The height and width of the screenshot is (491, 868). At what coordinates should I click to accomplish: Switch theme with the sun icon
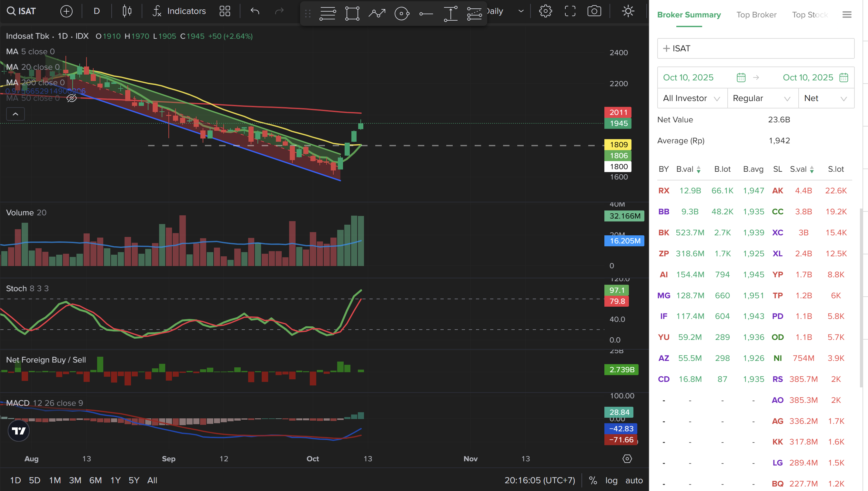[x=628, y=11]
